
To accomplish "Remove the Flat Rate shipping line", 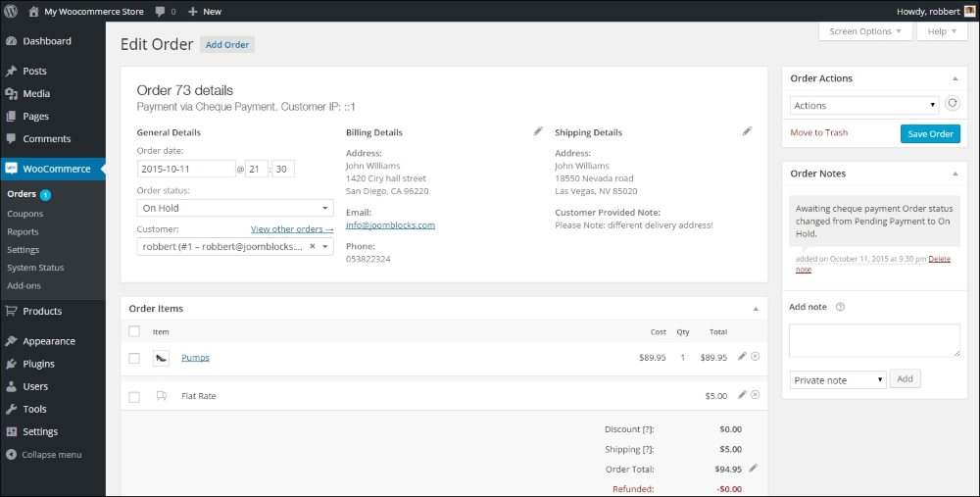I will 755,395.
